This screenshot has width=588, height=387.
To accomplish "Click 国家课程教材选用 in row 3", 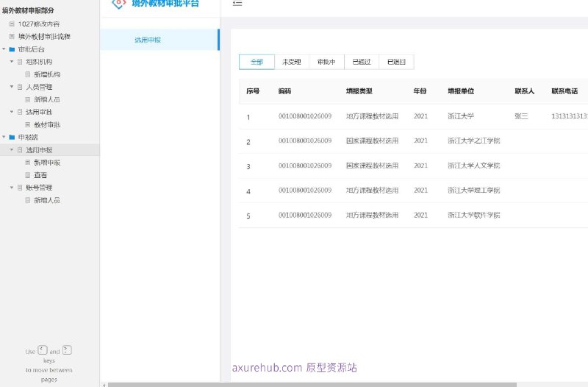I will coord(372,166).
